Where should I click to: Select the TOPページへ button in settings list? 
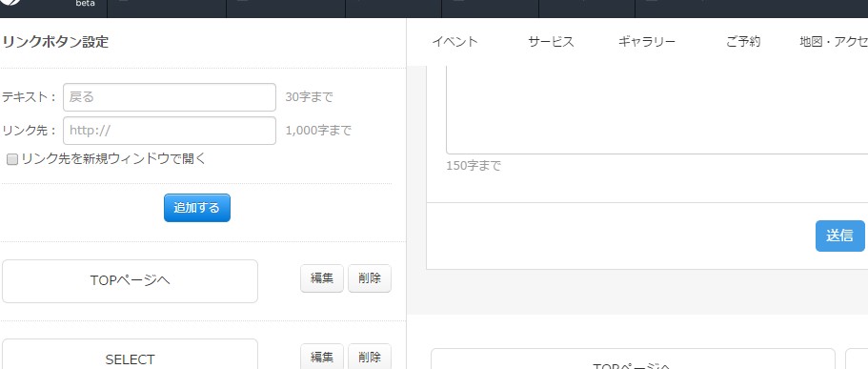click(x=131, y=281)
